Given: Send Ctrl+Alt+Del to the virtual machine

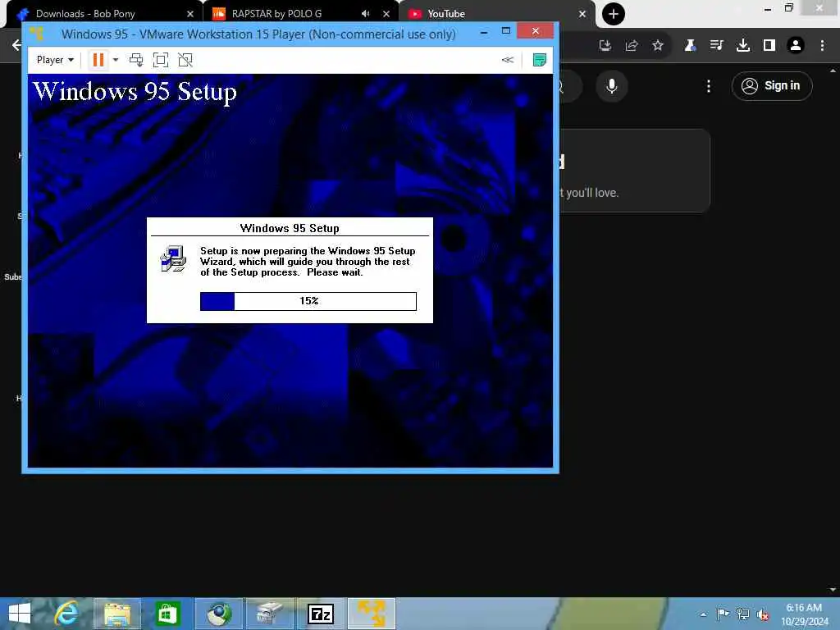Looking at the screenshot, I should click(x=136, y=60).
